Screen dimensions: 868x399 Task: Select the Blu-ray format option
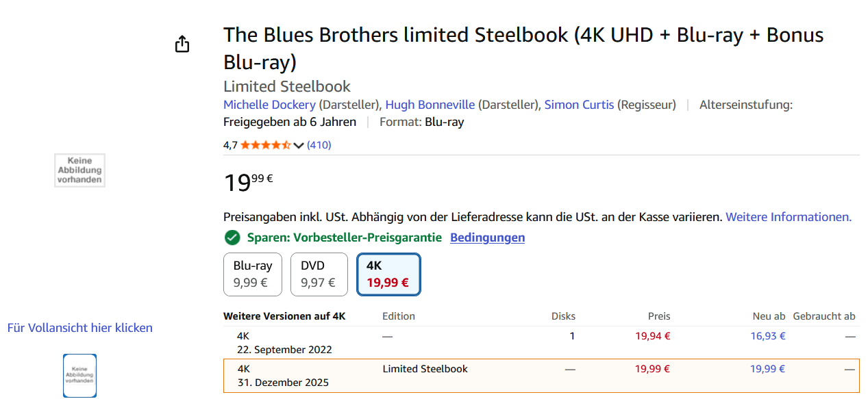(253, 274)
